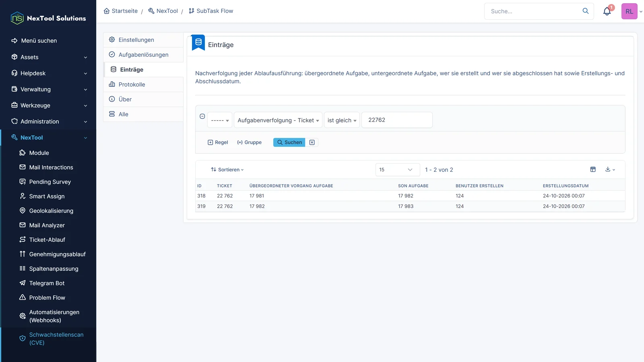Open Schwachstellenscan (CVE) in sidebar
Viewport: 644px width, 362px height.
click(x=56, y=339)
